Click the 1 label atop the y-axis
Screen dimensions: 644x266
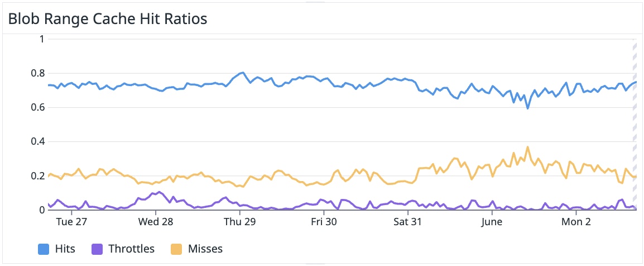coord(42,39)
